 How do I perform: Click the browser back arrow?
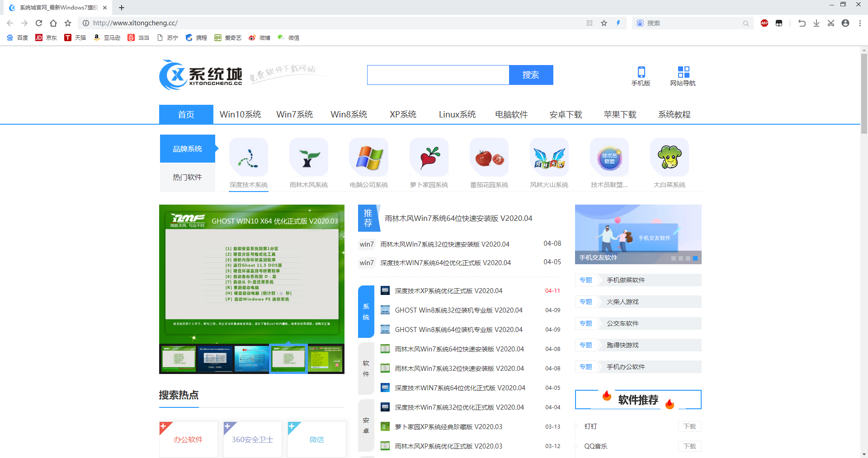click(10, 23)
